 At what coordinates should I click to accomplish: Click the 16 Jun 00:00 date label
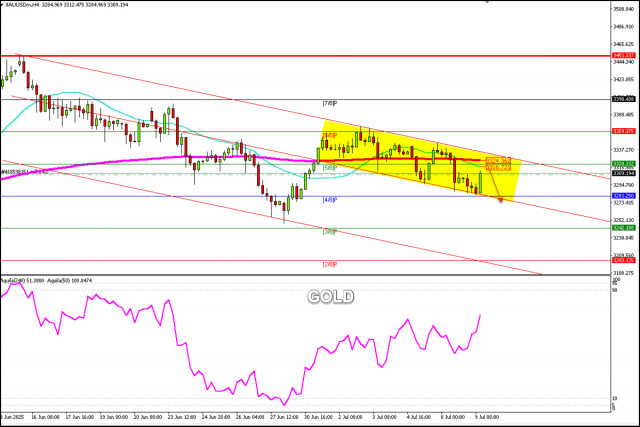pyautogui.click(x=45, y=417)
